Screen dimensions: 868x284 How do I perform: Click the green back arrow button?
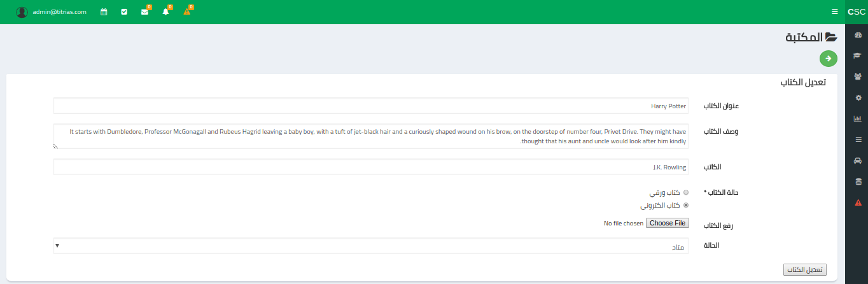click(829, 59)
